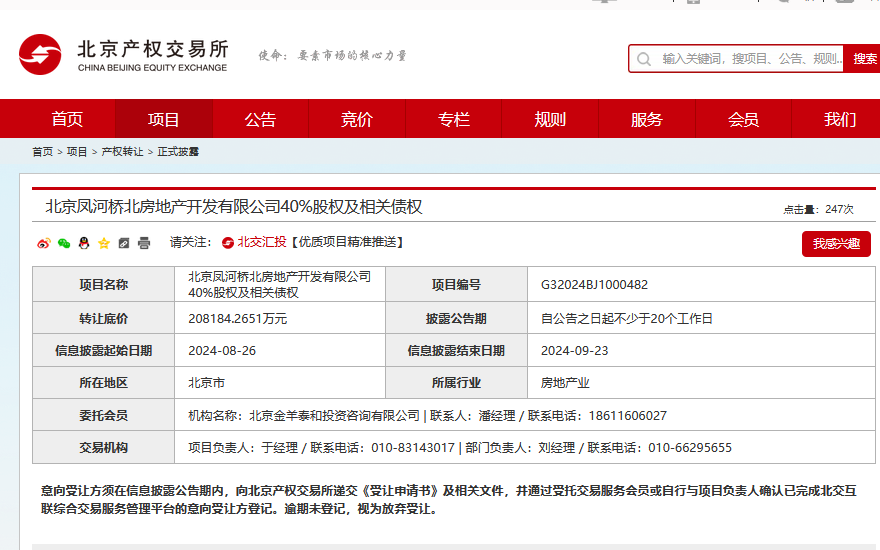
Task: Select the 专栏 menu item
Action: [x=453, y=119]
